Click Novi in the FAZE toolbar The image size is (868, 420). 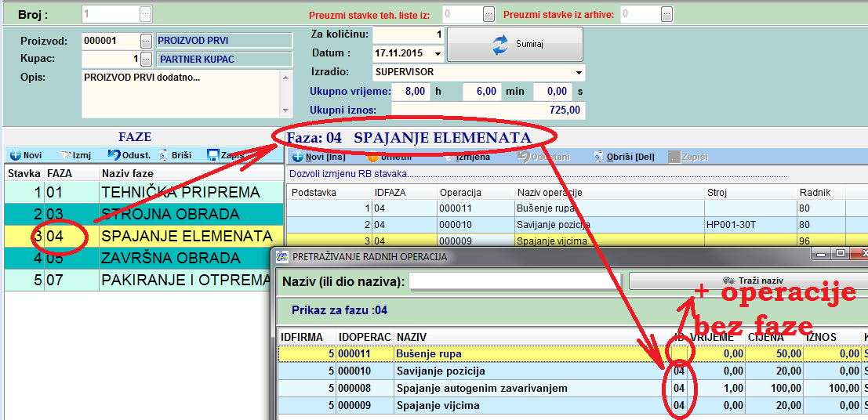click(x=26, y=155)
